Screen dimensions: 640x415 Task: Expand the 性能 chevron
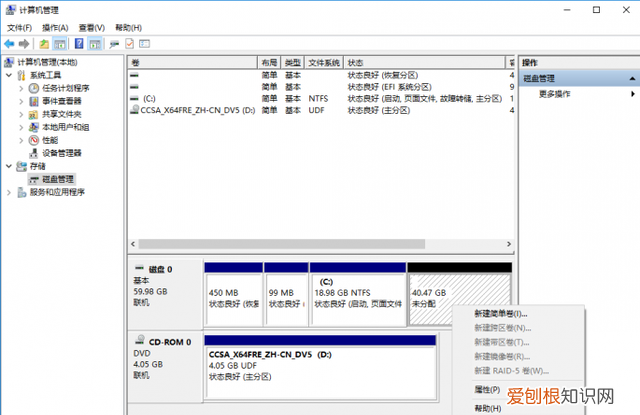click(x=21, y=140)
